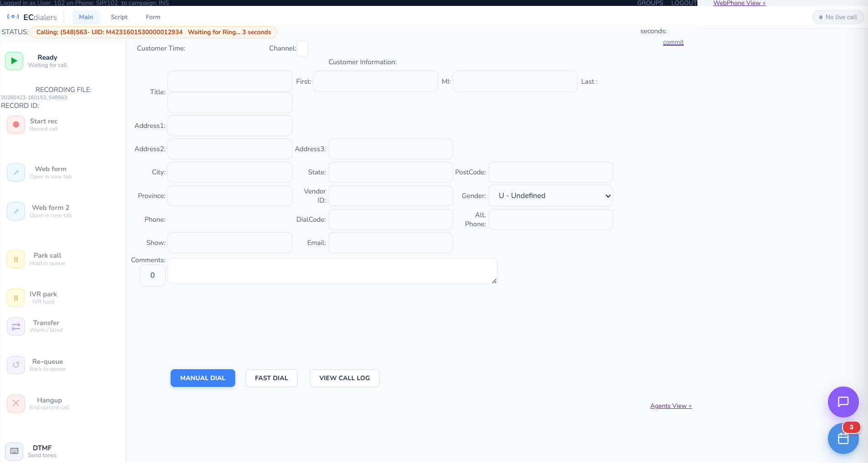Click the State input field
The height and width of the screenshot is (463, 868).
pyautogui.click(x=390, y=172)
